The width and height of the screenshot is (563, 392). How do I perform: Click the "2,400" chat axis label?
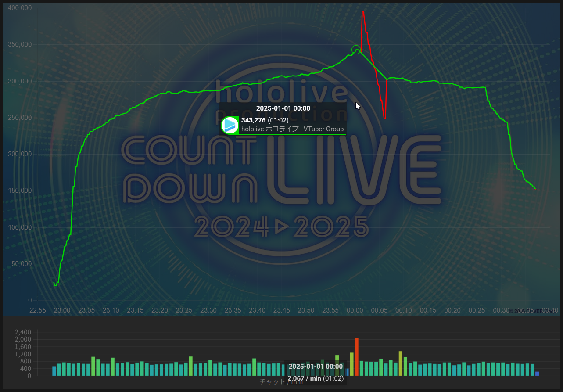tap(23, 332)
